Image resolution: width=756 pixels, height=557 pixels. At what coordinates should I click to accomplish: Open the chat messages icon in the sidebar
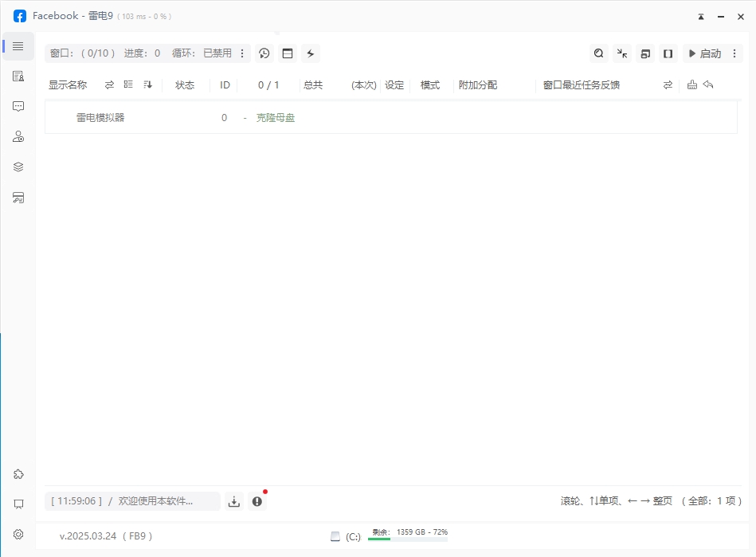[x=18, y=106]
